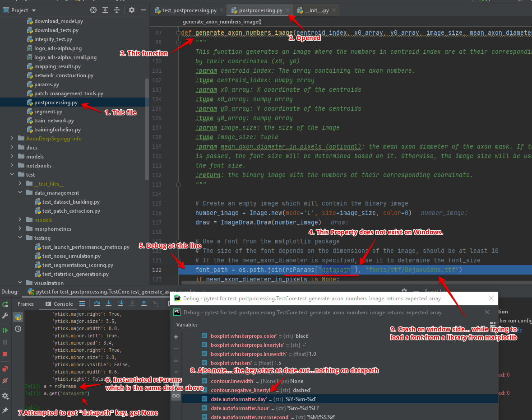Image resolution: width=532 pixels, height=420 pixels.
Task: Expand the morphometrics folder
Action: tap(20, 229)
